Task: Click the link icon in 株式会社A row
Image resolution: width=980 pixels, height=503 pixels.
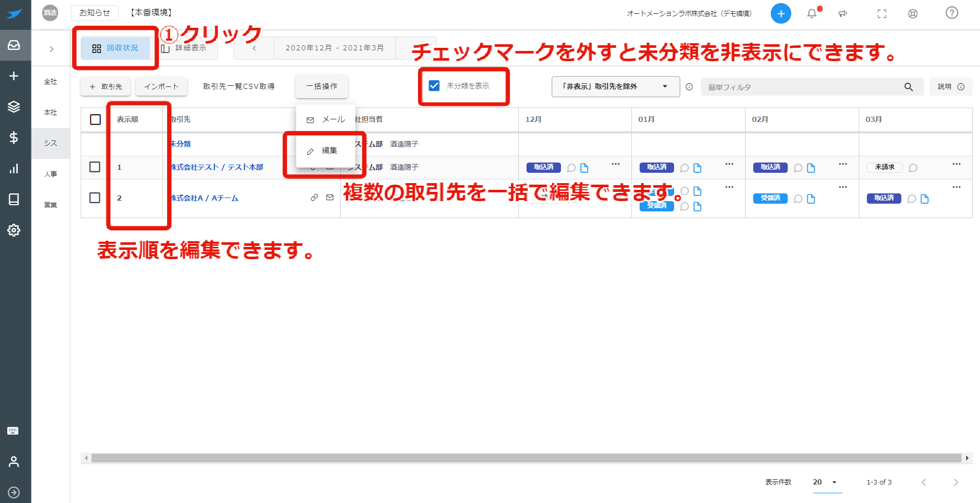Action: 314,197
